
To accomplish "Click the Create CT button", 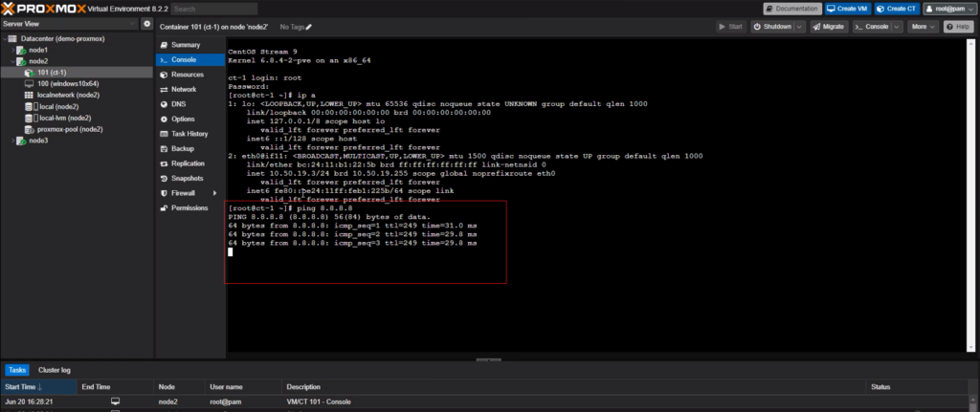I will 895,9.
